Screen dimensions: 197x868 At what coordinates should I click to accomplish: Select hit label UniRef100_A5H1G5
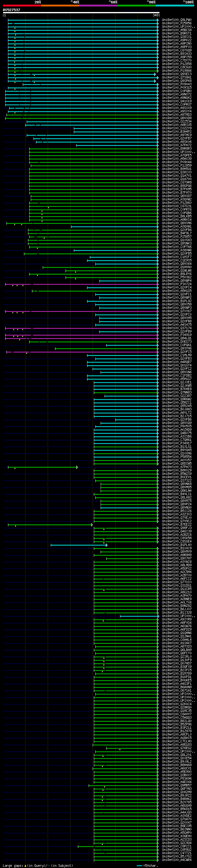click(x=177, y=291)
